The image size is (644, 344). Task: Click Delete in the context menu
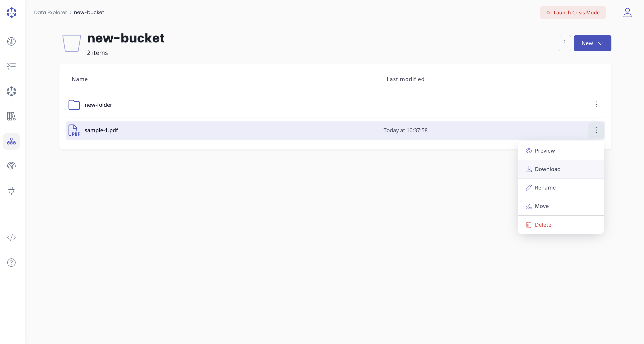tap(544, 225)
